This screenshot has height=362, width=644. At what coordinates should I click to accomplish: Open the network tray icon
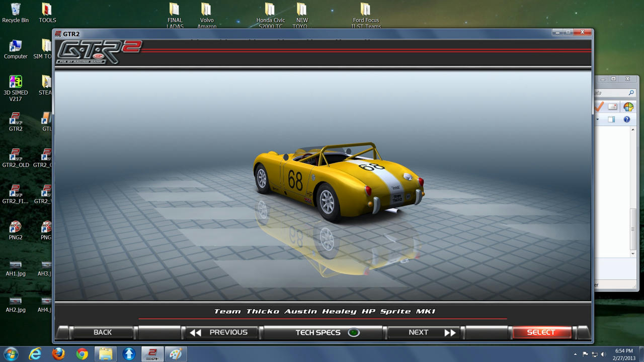click(594, 354)
